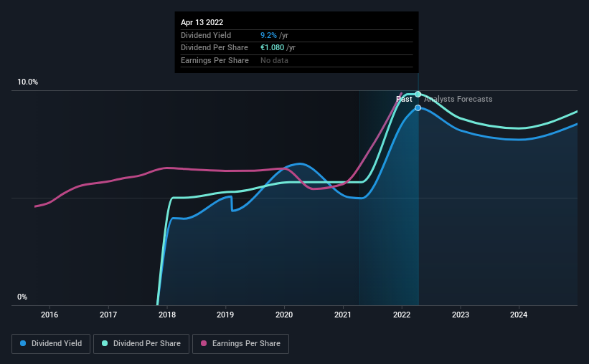Click the 2023 x-axis label
Screen dimensions: 589x364
click(x=461, y=315)
